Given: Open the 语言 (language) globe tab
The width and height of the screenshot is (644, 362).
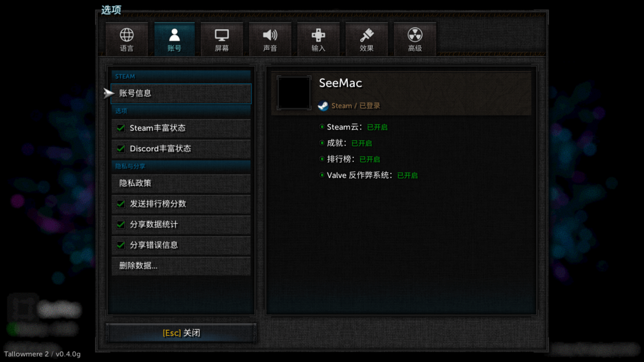Looking at the screenshot, I should (x=127, y=39).
